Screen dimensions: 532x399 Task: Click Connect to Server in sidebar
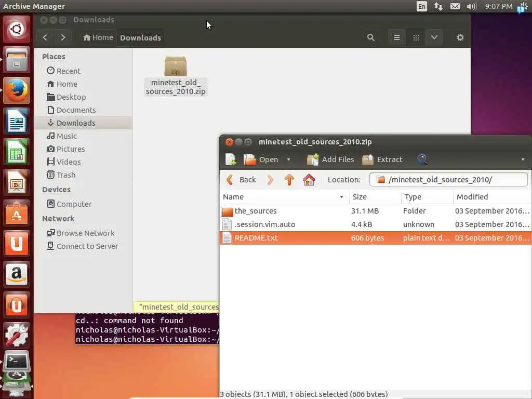(x=83, y=246)
